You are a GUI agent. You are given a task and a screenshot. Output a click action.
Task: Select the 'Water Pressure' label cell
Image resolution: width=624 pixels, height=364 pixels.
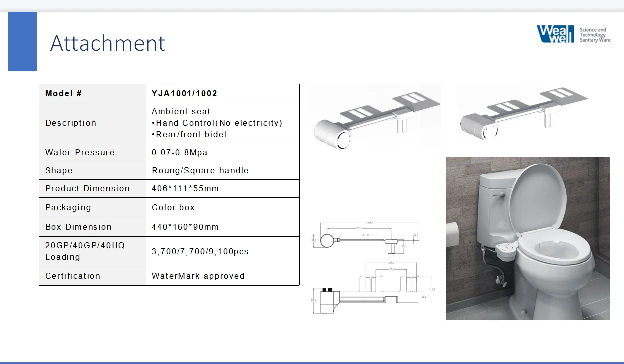pyautogui.click(x=92, y=152)
